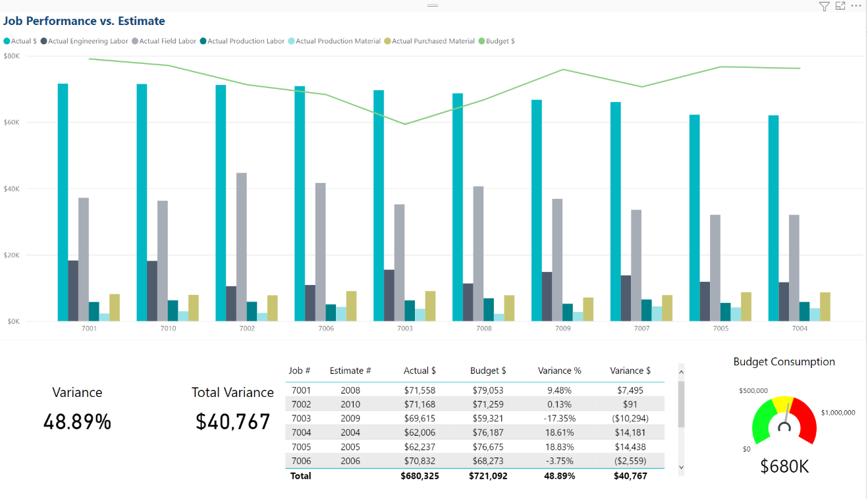This screenshot has height=499, width=868.
Task: Sort the table by Actual $ header
Action: [420, 371]
